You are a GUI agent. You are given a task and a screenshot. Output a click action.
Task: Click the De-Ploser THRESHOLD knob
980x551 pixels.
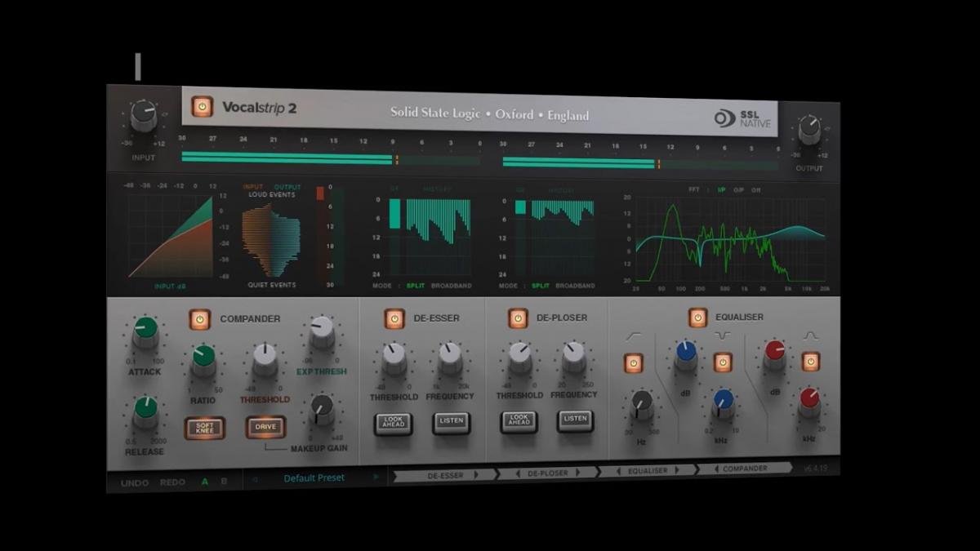(519, 357)
